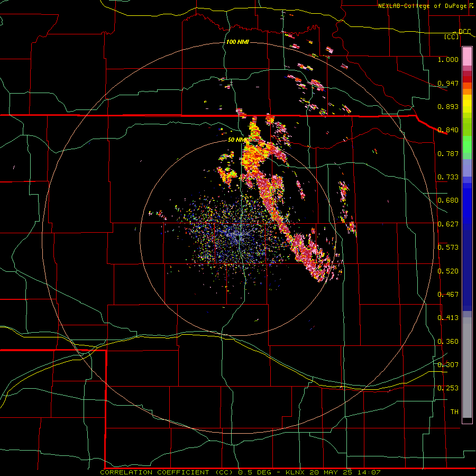Click the TH label on the scale
Screen dimensions: 476x476
point(454,412)
